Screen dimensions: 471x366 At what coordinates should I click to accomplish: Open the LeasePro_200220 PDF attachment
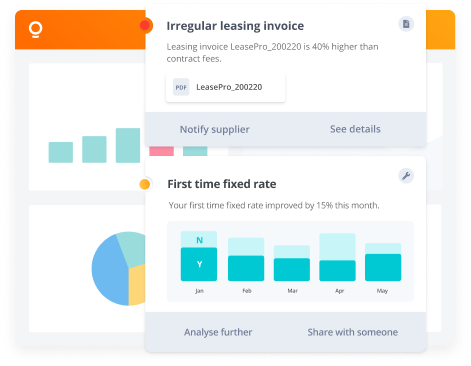pos(226,87)
